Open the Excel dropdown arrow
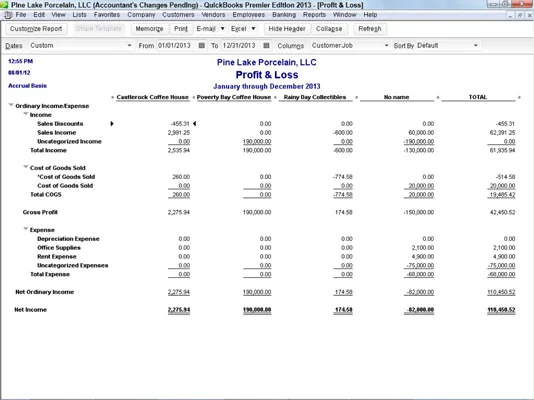 [253, 29]
